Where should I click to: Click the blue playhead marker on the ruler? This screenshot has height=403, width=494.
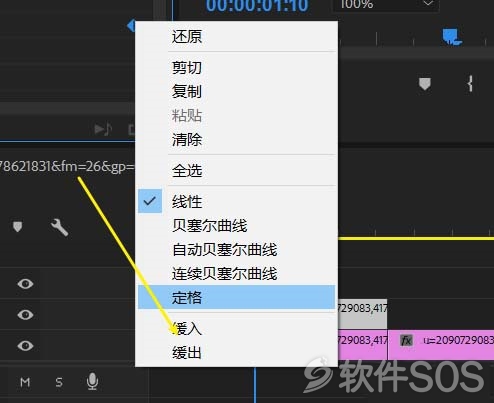[452, 37]
